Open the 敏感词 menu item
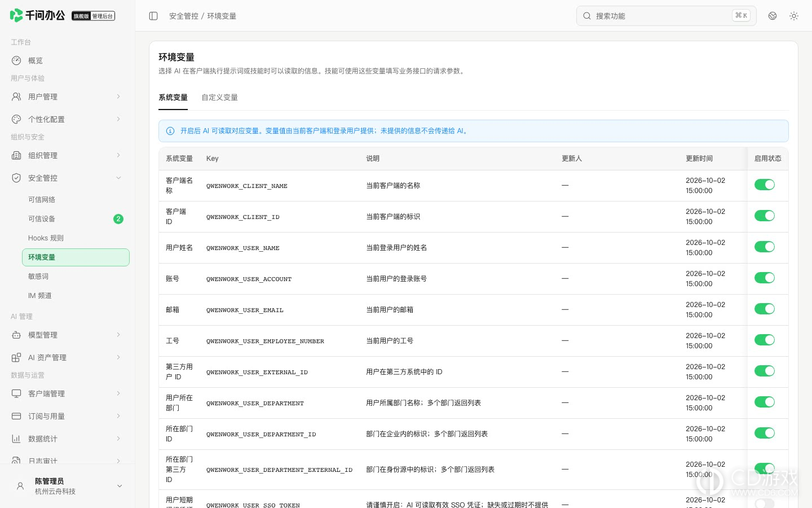Screen dimensions: 812x508 pos(76,277)
